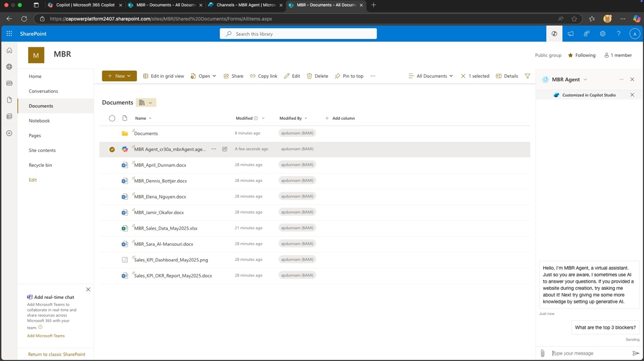Click the share icon on MBR Agent row
This screenshot has height=361, width=644.
pyautogui.click(x=225, y=149)
